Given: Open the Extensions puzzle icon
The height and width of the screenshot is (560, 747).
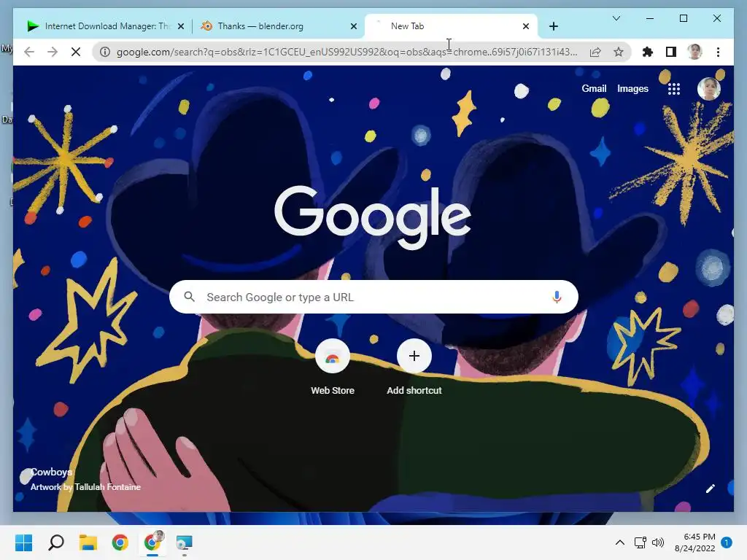Looking at the screenshot, I should [x=648, y=52].
